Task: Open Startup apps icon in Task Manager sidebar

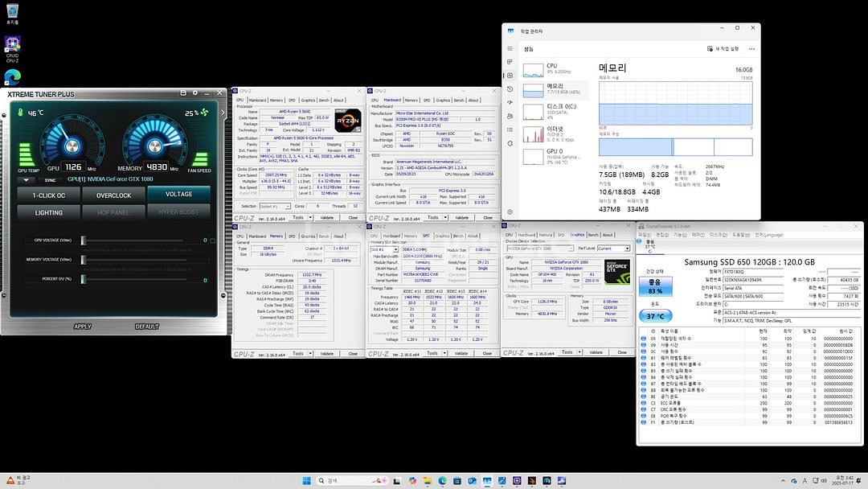Action: tap(510, 102)
